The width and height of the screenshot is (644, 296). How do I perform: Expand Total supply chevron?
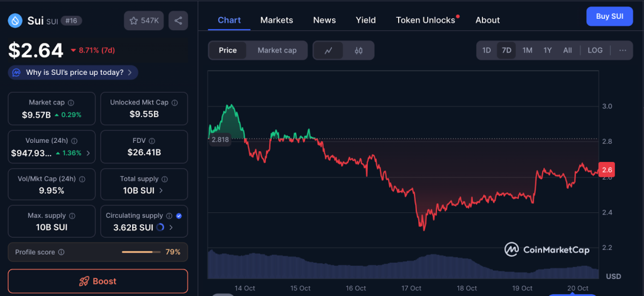(x=161, y=190)
